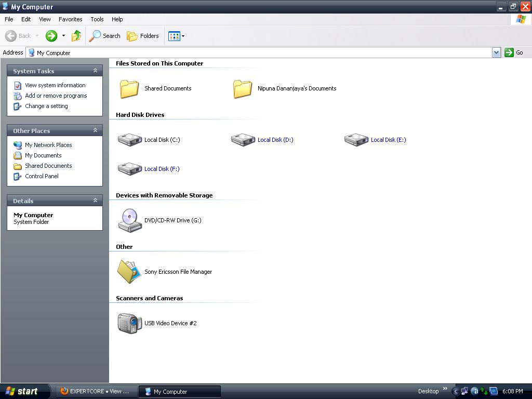The image size is (532, 399).
Task: Open Control Panel from Other Places
Action: [x=42, y=176]
